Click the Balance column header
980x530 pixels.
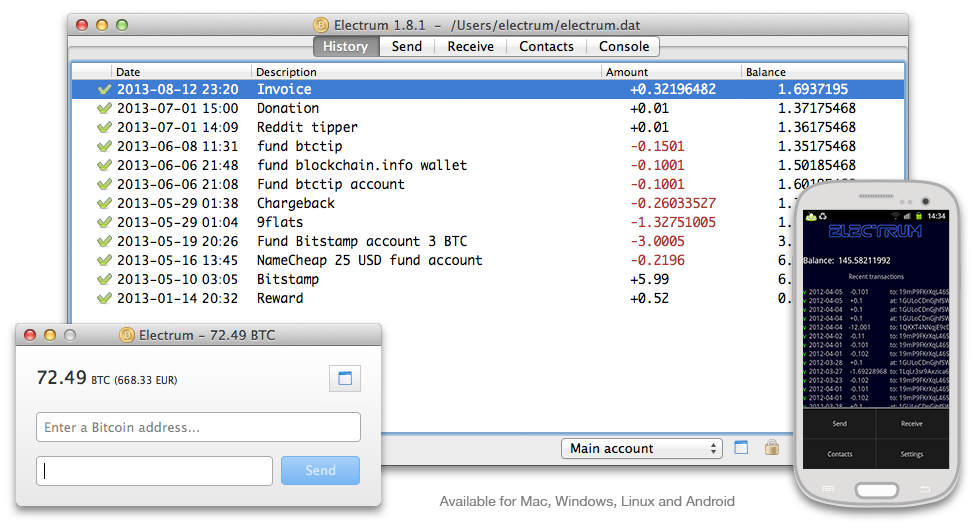(822, 72)
